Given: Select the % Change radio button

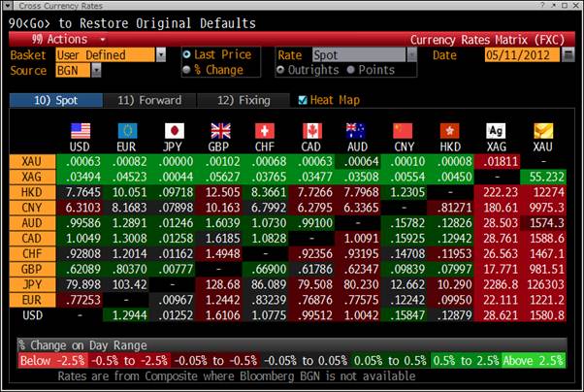Looking at the screenshot, I should coord(187,70).
